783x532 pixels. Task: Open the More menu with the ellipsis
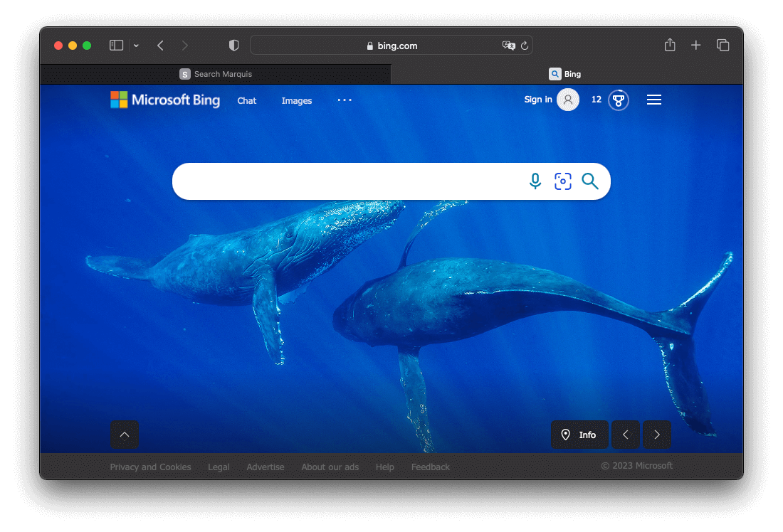click(345, 100)
